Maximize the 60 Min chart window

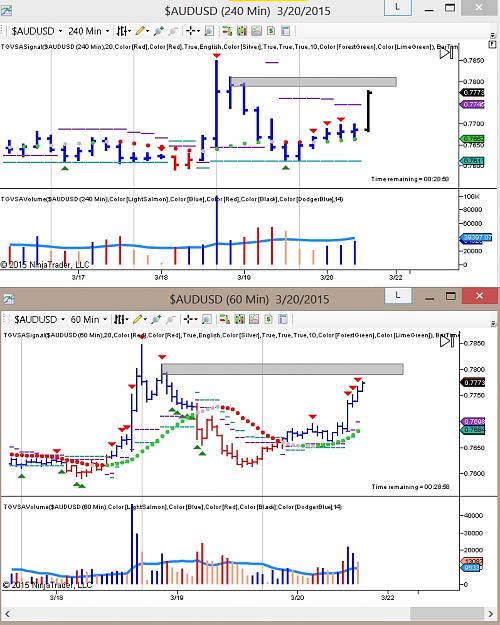(x=451, y=296)
